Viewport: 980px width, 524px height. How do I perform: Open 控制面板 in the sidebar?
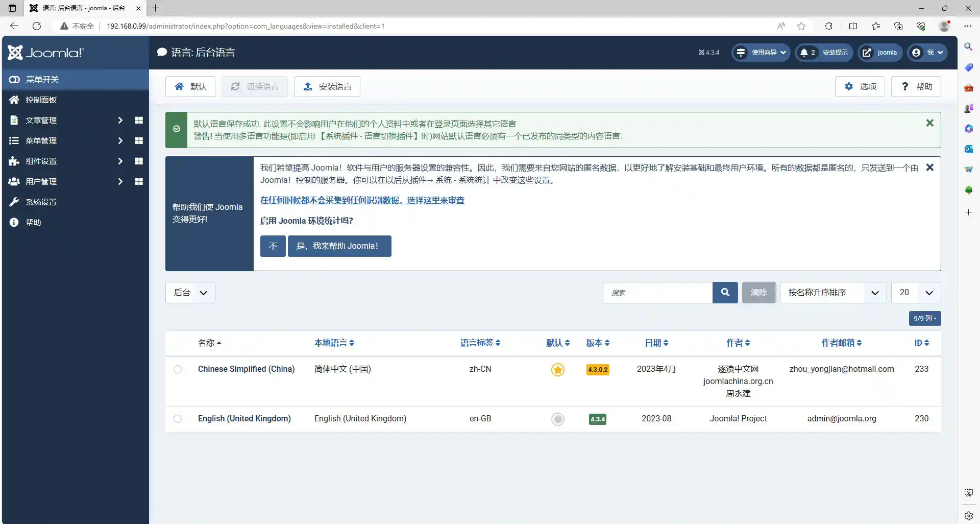41,100
